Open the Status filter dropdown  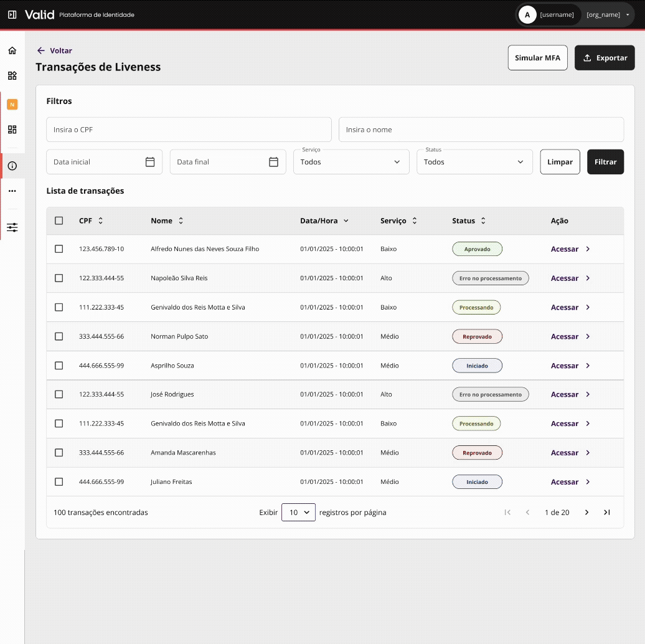[474, 162]
